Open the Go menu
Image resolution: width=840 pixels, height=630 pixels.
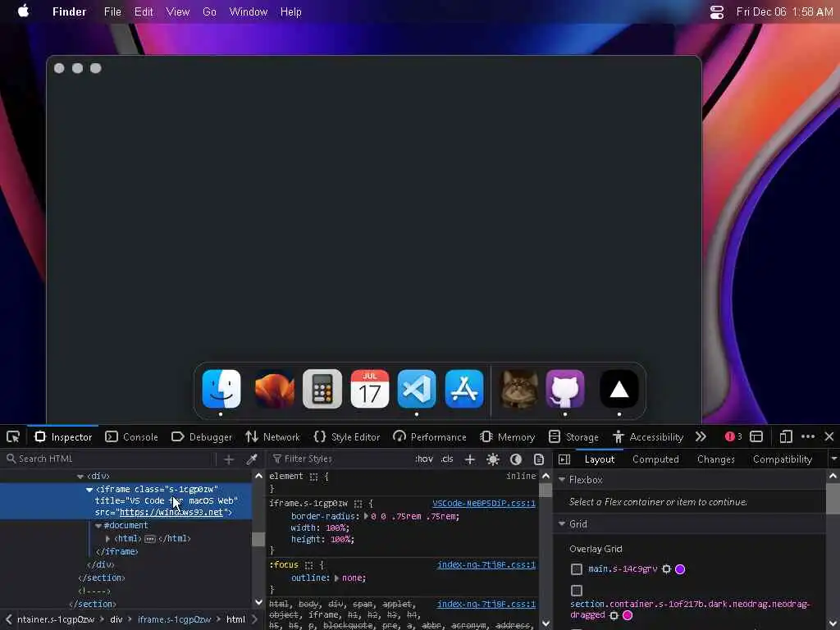pos(209,11)
